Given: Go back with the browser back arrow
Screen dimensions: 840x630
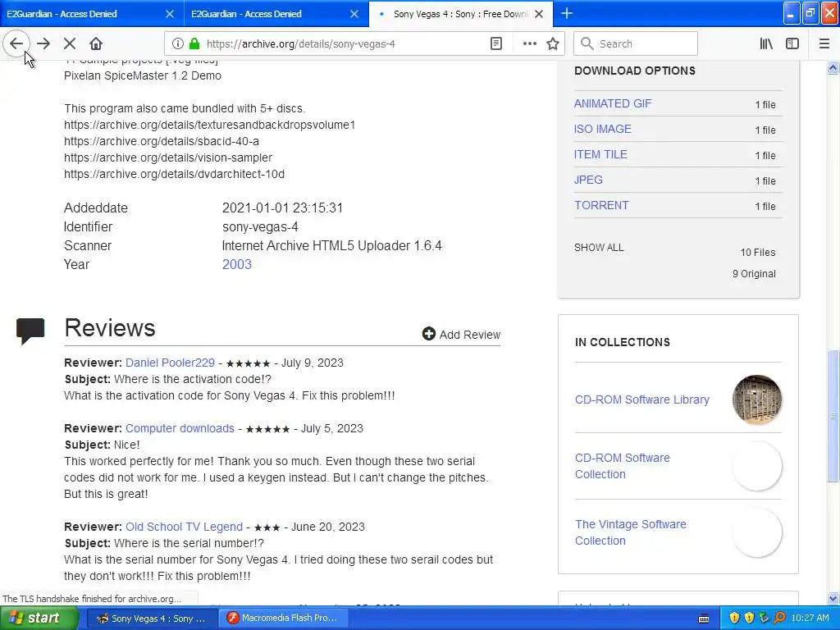Looking at the screenshot, I should 16,43.
